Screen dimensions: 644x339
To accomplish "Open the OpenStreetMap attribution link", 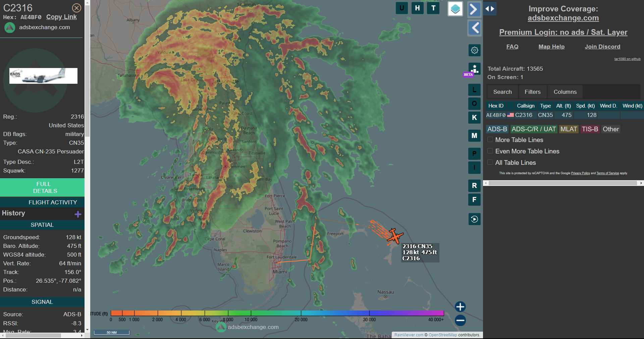I will coord(443,335).
